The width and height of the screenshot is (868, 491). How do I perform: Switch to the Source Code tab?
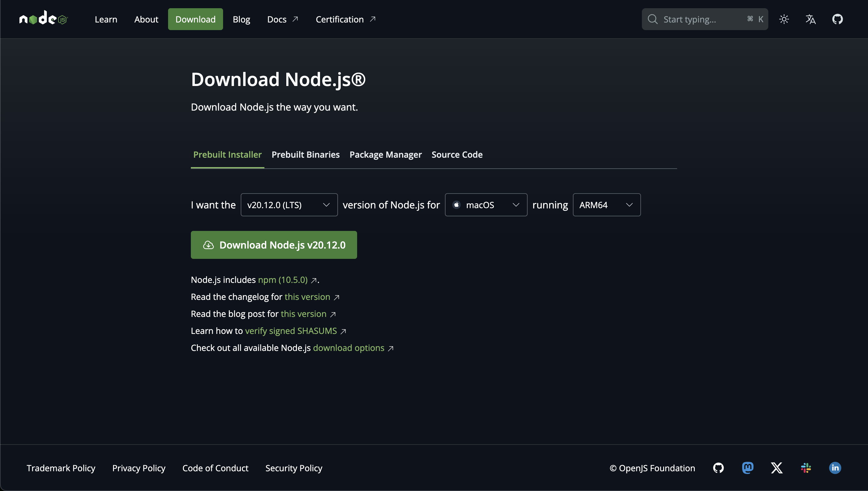457,154
